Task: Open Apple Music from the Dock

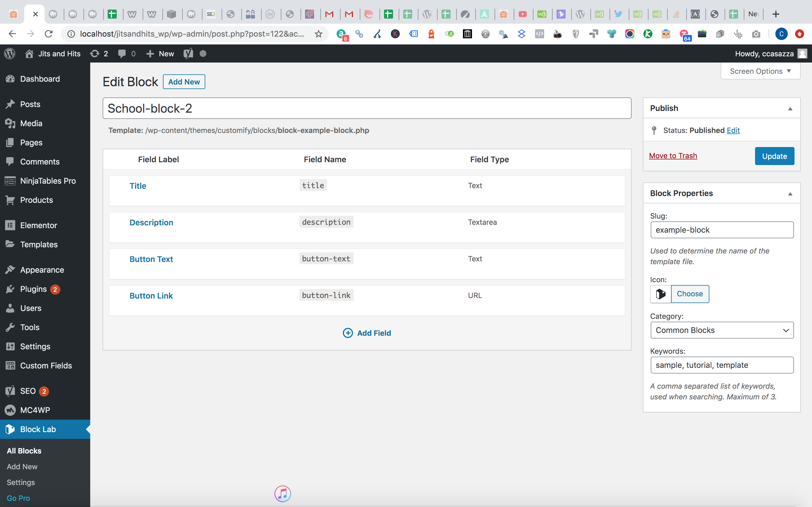Action: coord(282,493)
